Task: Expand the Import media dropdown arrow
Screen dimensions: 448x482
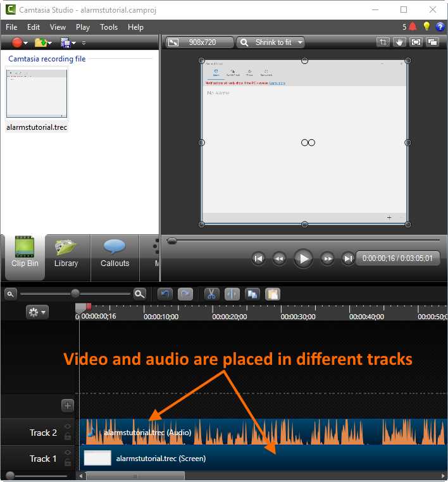Action: coord(50,43)
